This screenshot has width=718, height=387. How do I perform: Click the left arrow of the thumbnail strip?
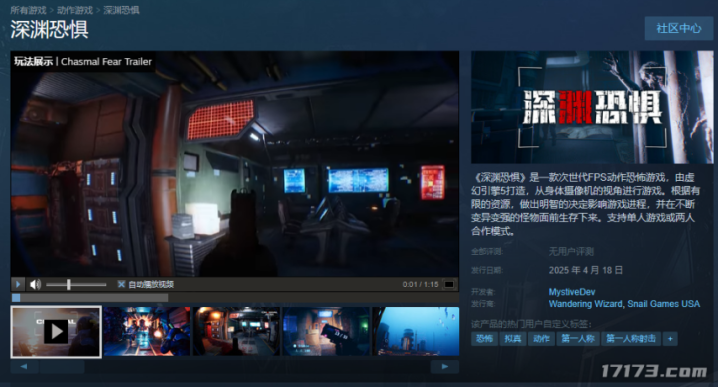tap(24, 366)
